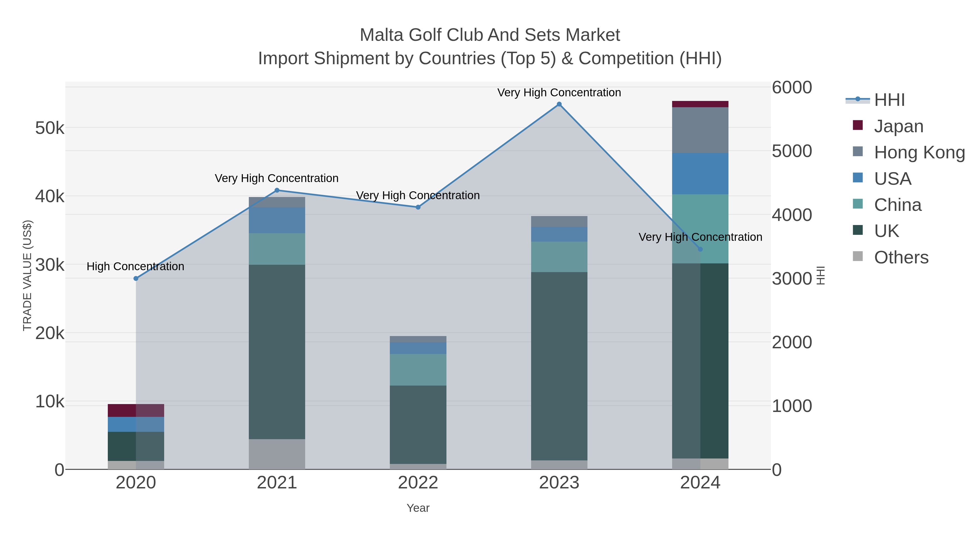Click the UK segment of the 2023 bar
Image resolution: width=980 pixels, height=551 pixels.
[x=559, y=366]
